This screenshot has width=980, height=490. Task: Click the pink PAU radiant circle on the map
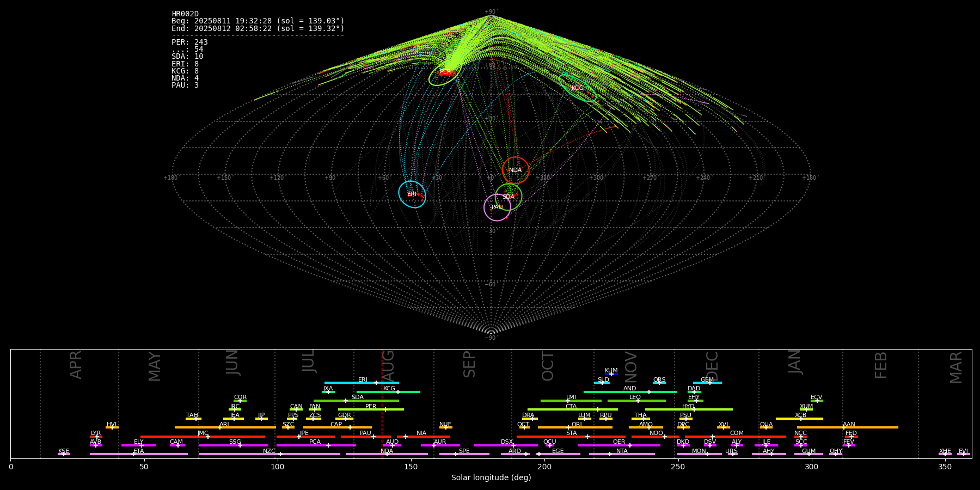(x=498, y=207)
